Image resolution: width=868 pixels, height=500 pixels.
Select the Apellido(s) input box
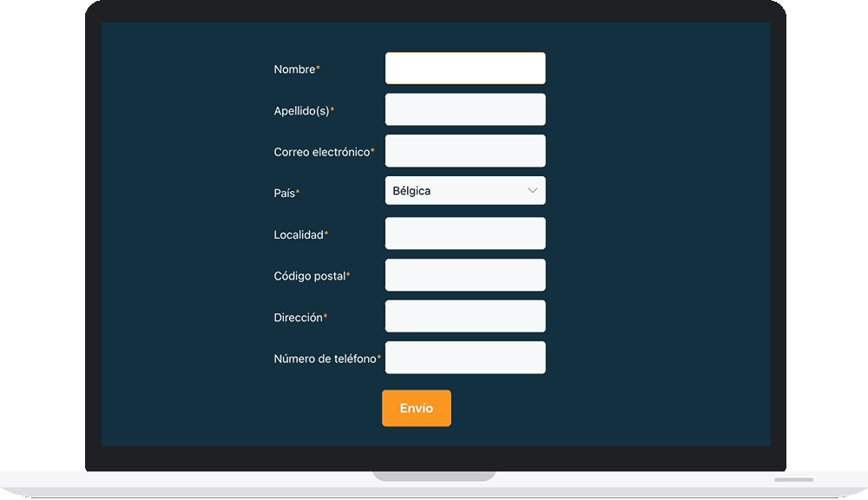465,109
